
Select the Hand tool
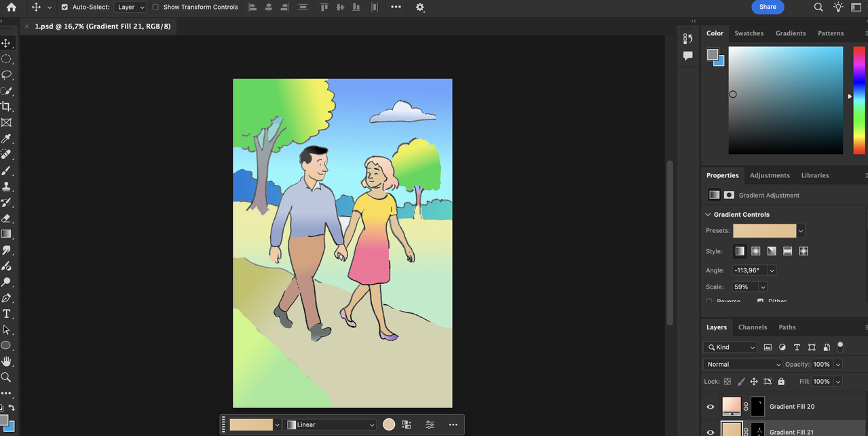coord(6,361)
